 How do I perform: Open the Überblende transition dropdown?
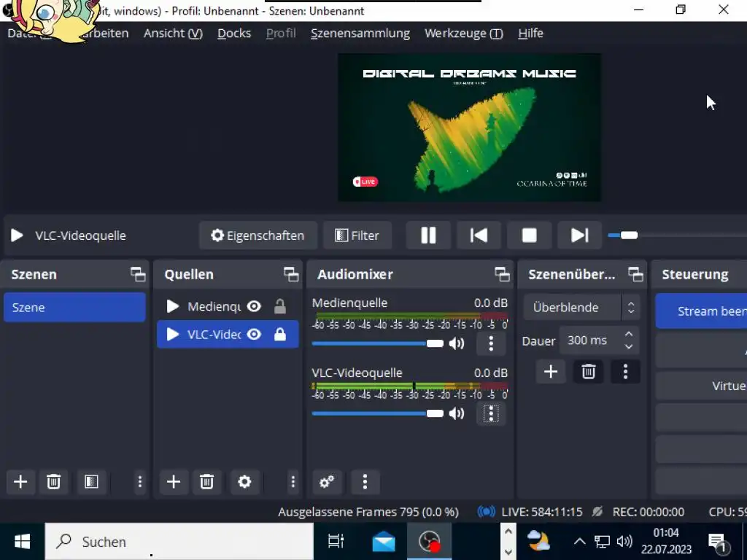pyautogui.click(x=581, y=307)
